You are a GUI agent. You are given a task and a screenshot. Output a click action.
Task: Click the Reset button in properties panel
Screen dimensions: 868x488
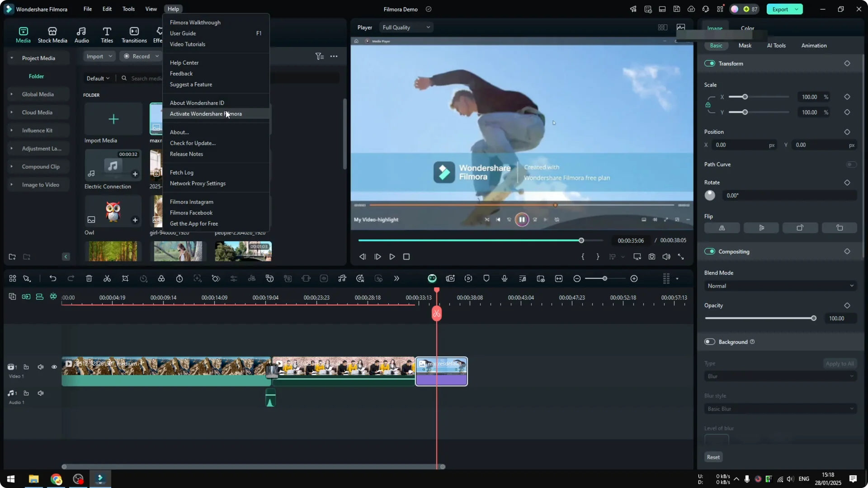[x=713, y=457]
